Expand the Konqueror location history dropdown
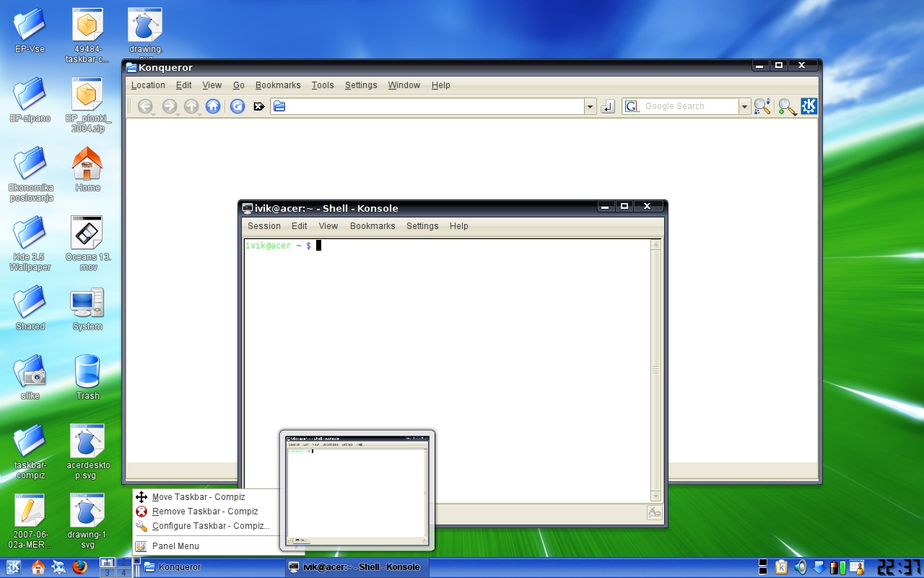 click(590, 107)
